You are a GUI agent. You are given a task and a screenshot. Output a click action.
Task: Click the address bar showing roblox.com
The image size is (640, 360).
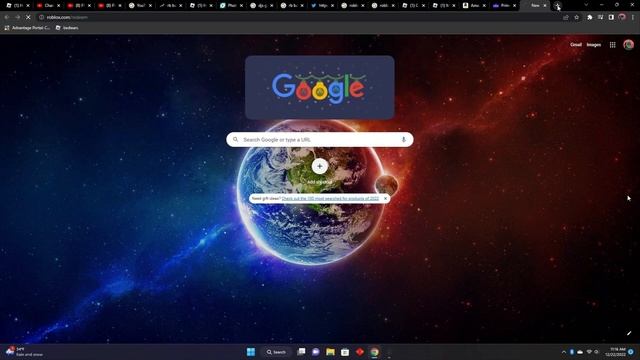pos(300,18)
